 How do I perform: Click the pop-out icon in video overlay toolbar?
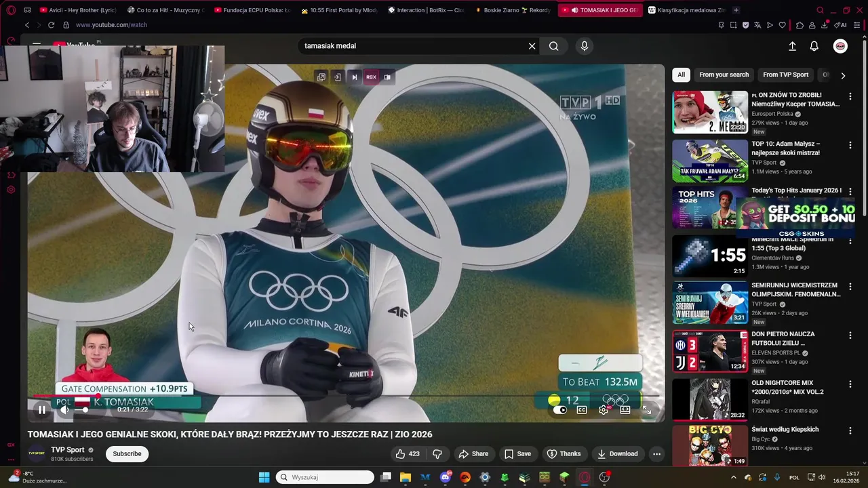coord(321,77)
